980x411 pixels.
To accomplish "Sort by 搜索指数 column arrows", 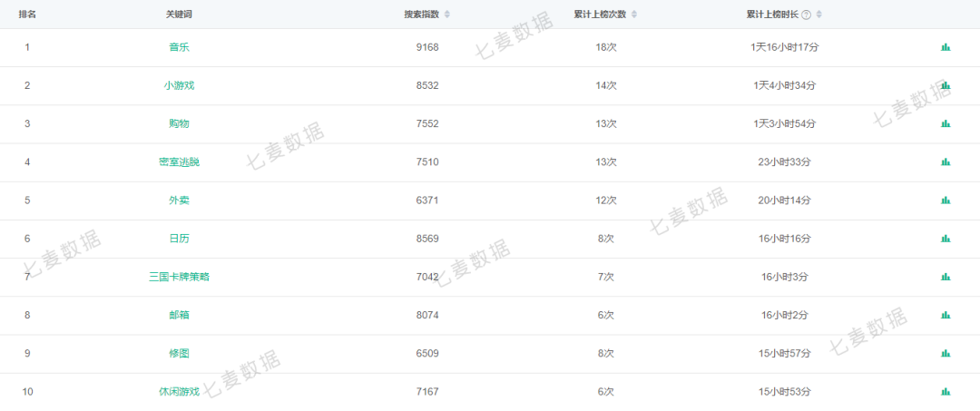I will [x=446, y=15].
